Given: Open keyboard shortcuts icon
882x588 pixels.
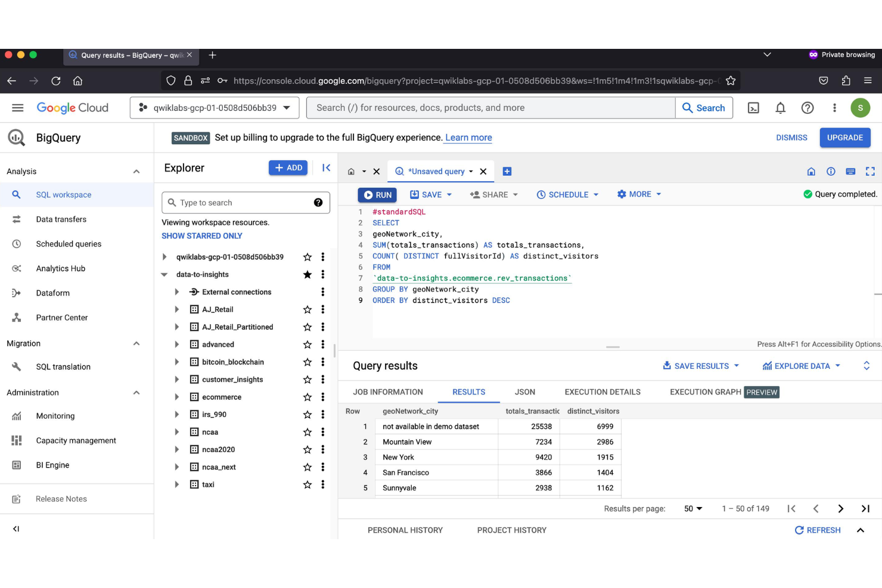Looking at the screenshot, I should pyautogui.click(x=850, y=172).
